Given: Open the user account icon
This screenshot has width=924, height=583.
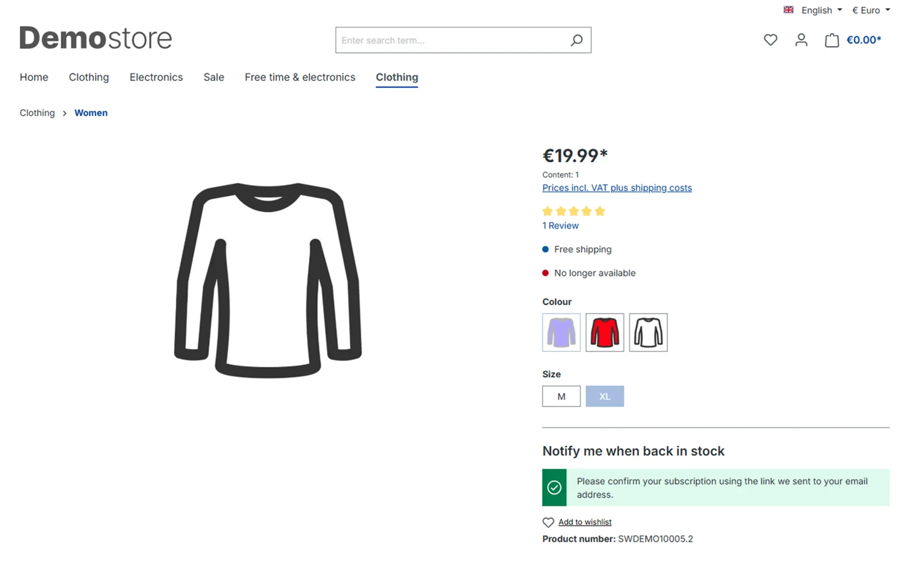Looking at the screenshot, I should tap(801, 40).
